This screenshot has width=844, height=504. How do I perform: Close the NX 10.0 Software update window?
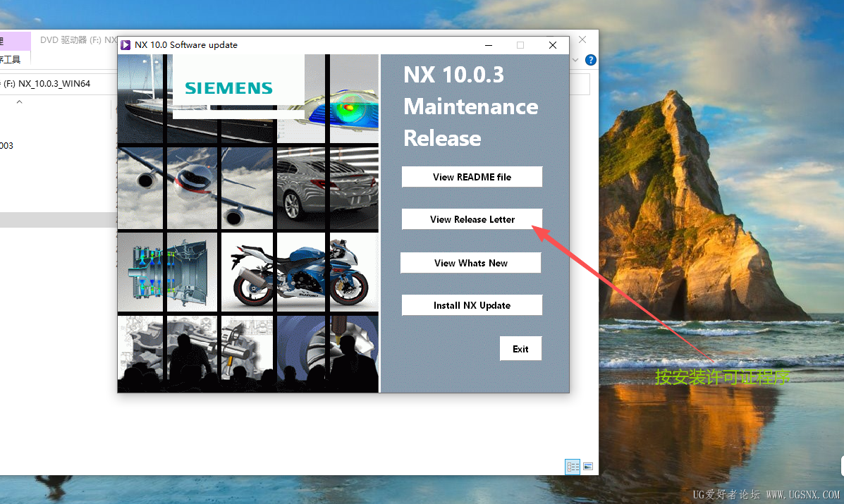point(552,45)
